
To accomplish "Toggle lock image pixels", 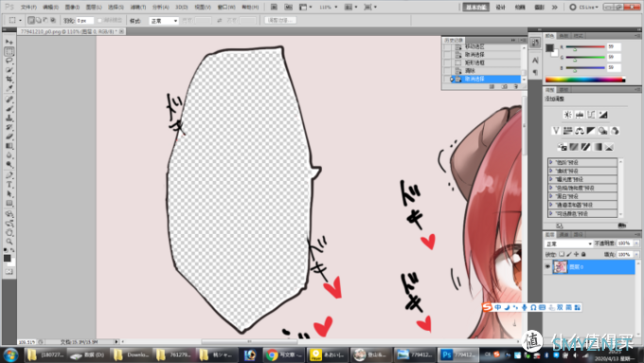I will [569, 254].
